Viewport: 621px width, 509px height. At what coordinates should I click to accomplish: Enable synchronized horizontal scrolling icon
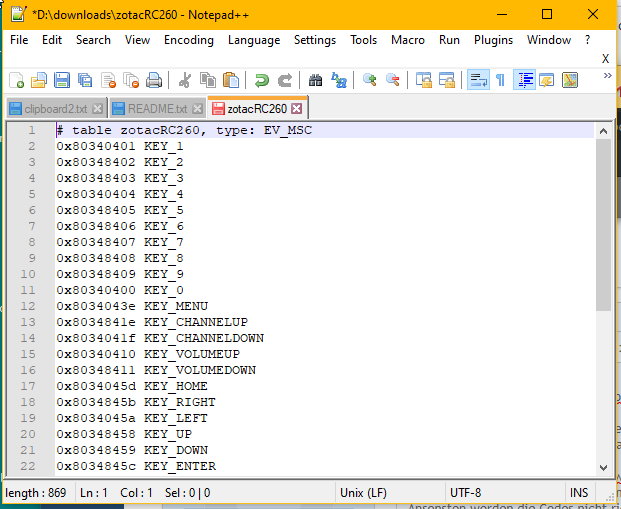[446, 80]
